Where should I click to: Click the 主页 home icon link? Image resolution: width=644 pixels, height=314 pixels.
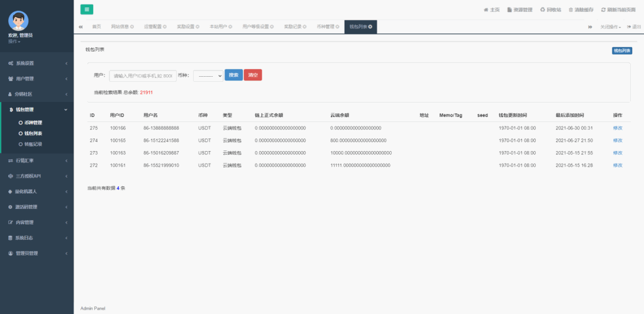491,10
